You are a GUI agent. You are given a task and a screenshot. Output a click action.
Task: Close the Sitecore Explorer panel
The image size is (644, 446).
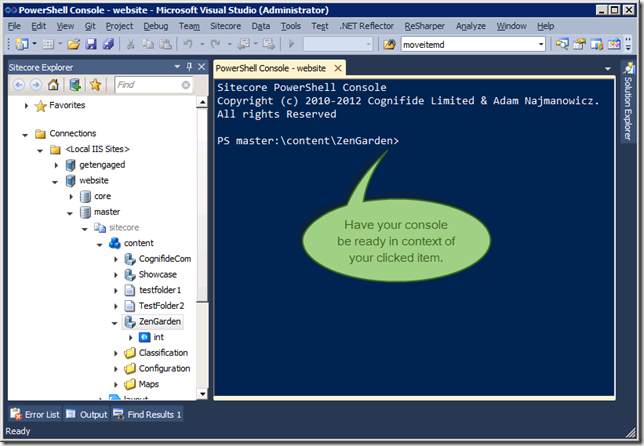[202, 66]
